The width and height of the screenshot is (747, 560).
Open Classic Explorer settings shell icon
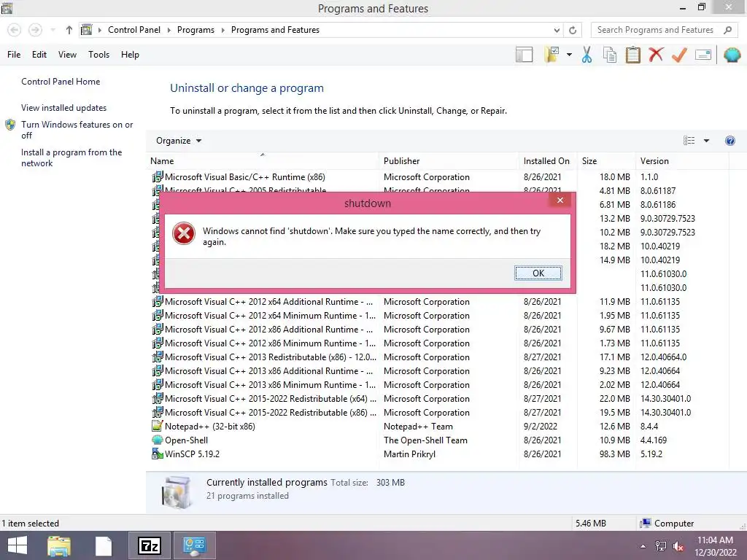tap(732, 55)
